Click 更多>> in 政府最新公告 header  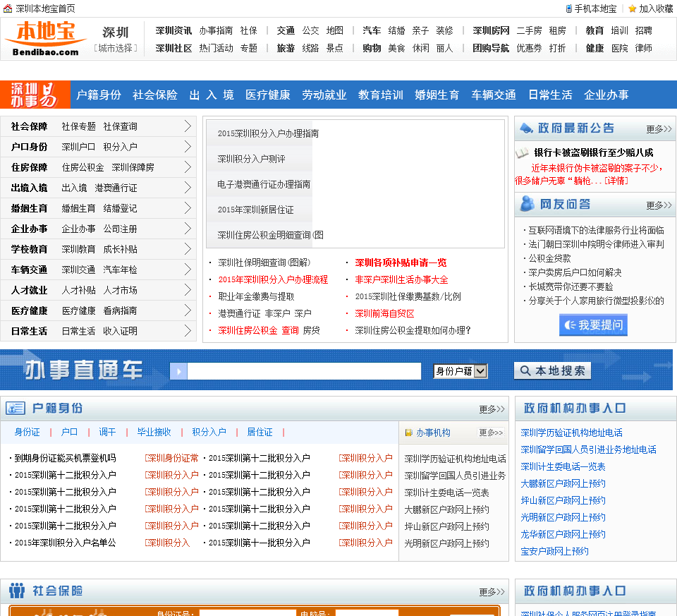click(659, 129)
